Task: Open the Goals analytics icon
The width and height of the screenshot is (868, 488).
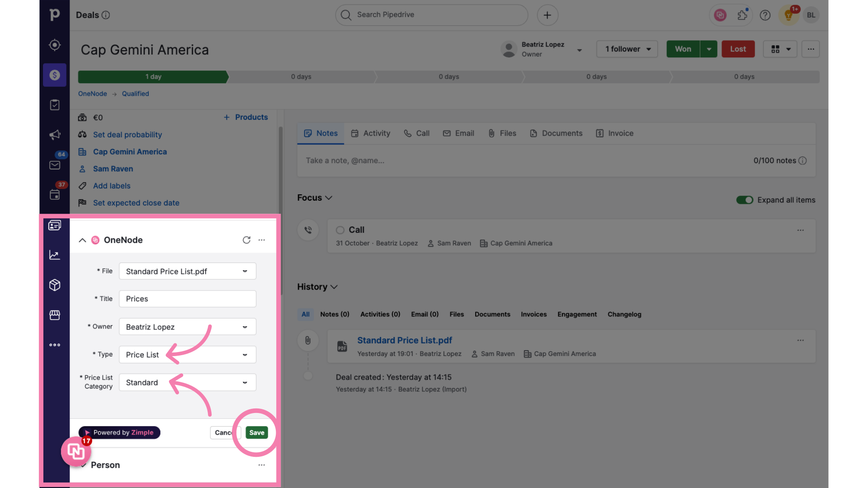Action: [x=54, y=256]
